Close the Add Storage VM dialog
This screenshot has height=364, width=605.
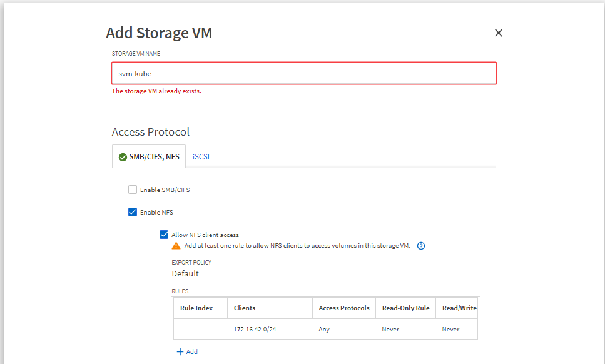coord(499,33)
